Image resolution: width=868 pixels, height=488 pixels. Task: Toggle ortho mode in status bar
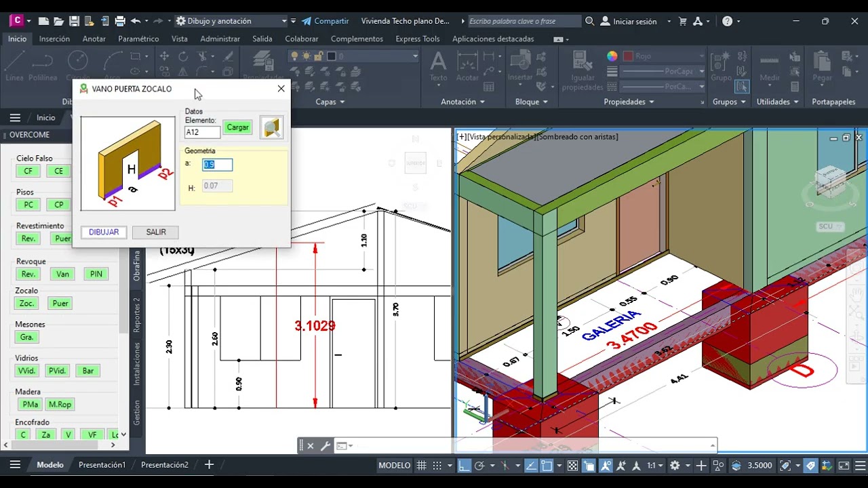click(x=464, y=466)
